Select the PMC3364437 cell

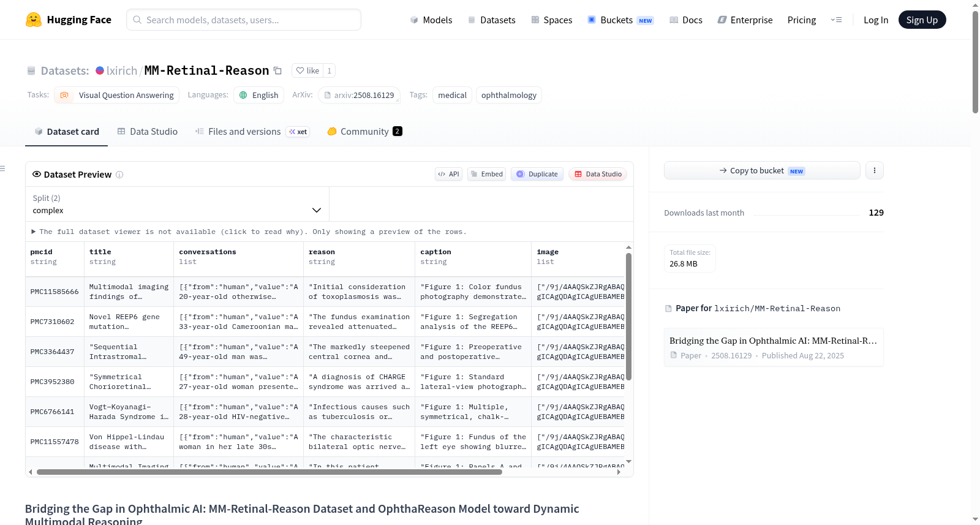(x=55, y=352)
